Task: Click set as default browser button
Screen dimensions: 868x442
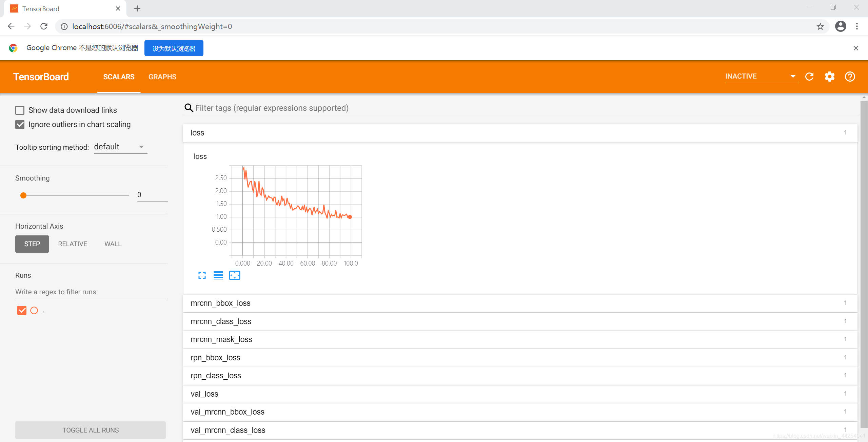Action: (x=174, y=48)
